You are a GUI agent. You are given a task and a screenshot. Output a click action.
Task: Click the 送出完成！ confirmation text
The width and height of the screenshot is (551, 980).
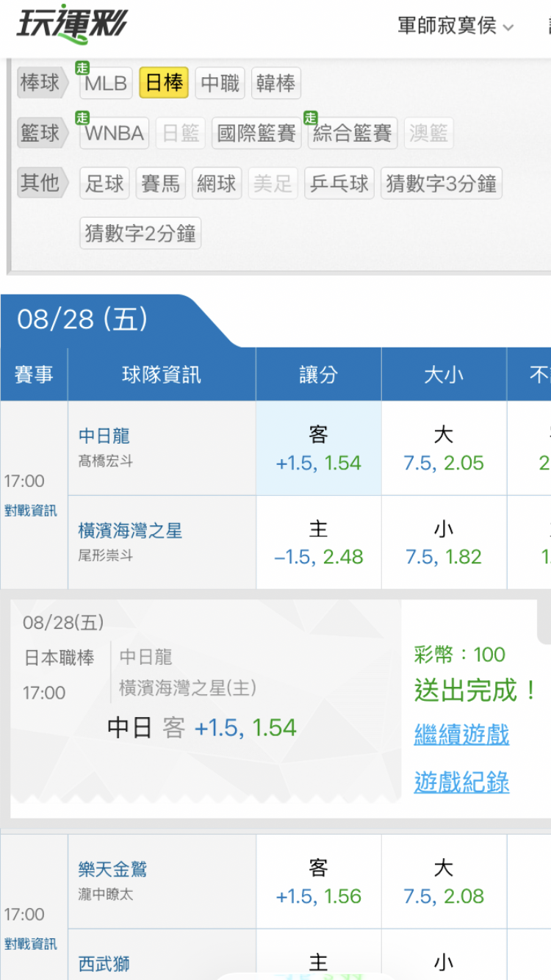[476, 691]
